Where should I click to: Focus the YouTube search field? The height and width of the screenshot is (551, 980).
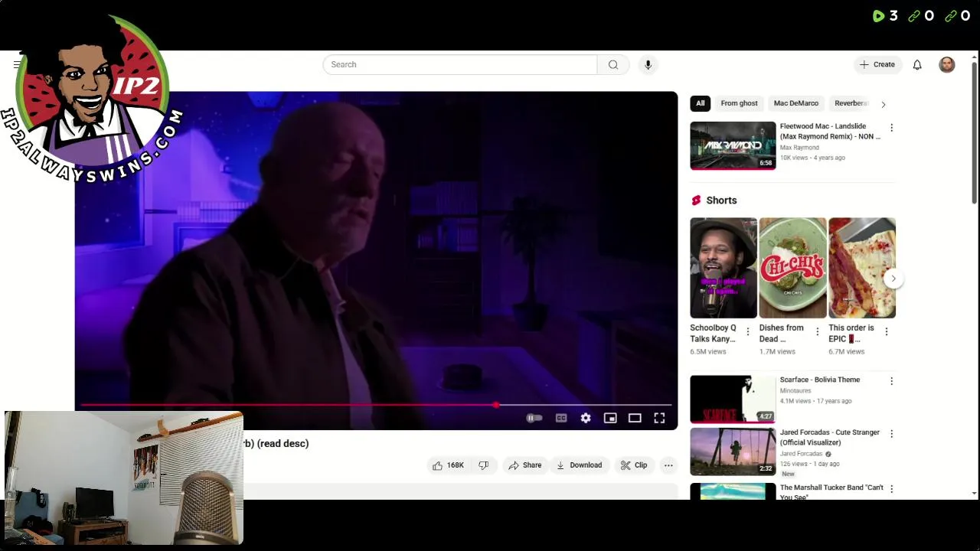click(459, 65)
